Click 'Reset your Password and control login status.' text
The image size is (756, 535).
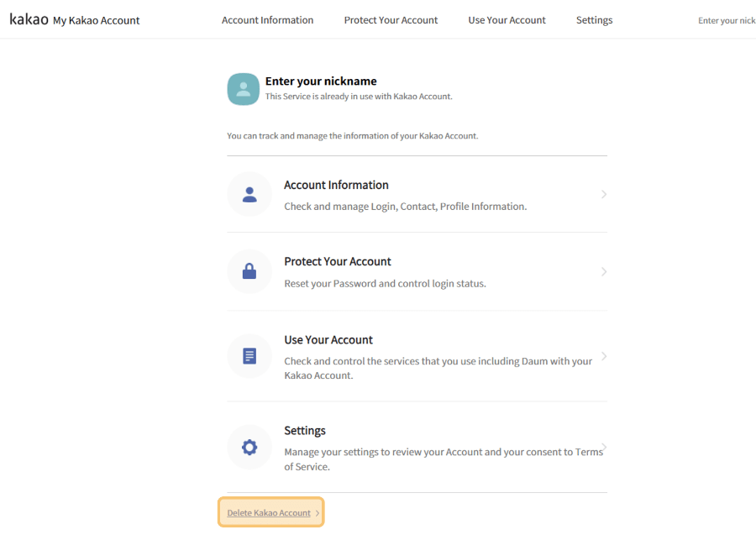point(385,283)
